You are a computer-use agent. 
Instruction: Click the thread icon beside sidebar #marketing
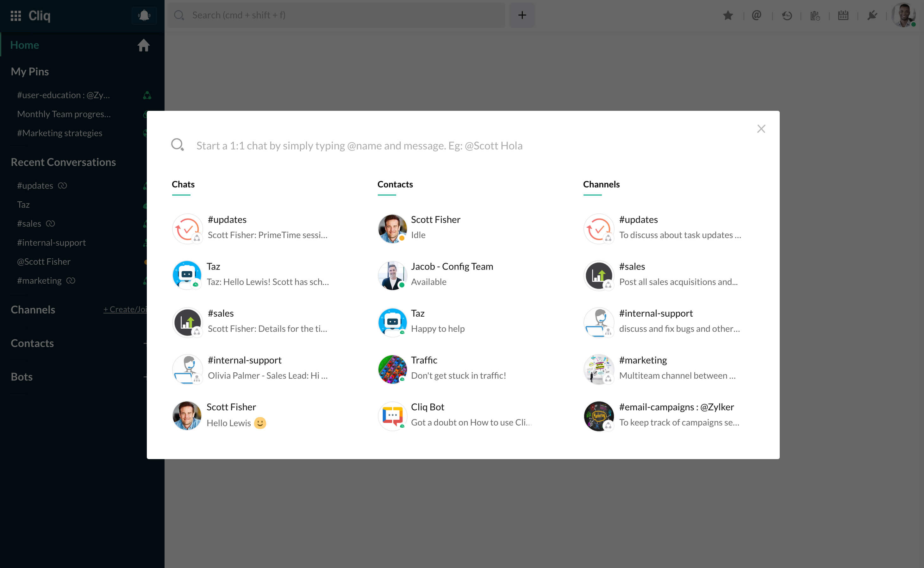71,280
